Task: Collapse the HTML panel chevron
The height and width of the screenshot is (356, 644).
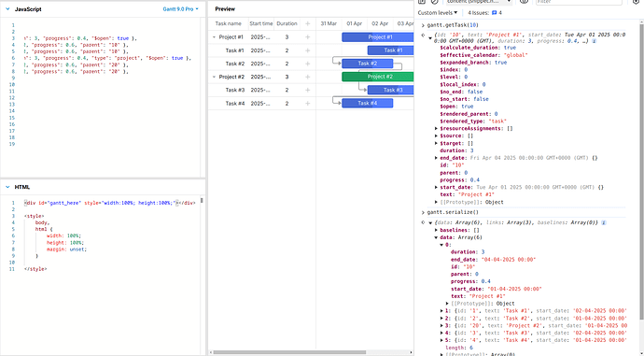Action: point(7,187)
